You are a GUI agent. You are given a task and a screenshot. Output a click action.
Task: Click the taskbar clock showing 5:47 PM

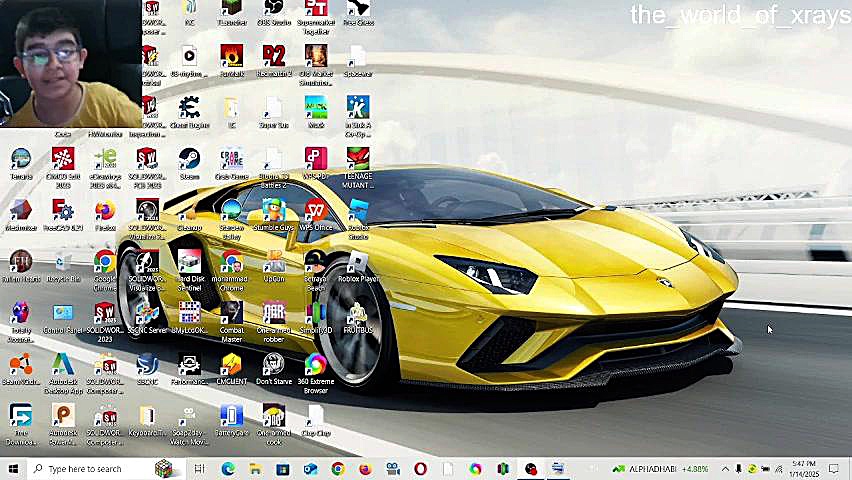(x=804, y=469)
